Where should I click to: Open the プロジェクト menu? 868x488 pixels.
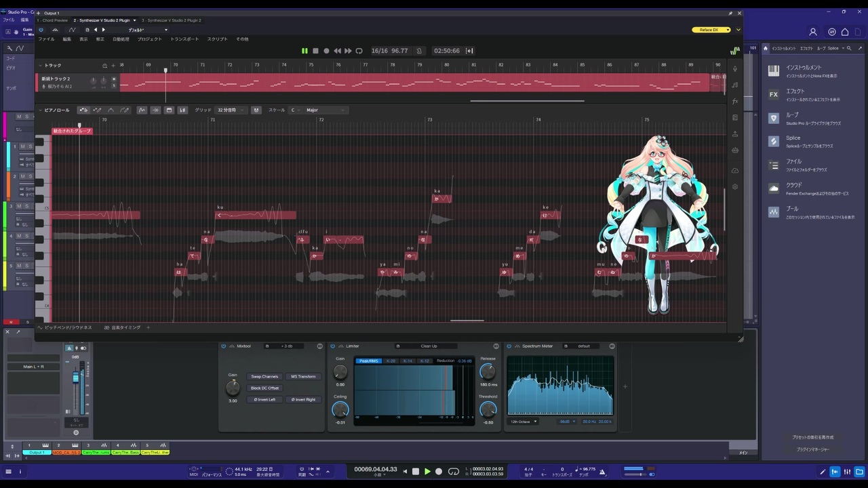[150, 39]
